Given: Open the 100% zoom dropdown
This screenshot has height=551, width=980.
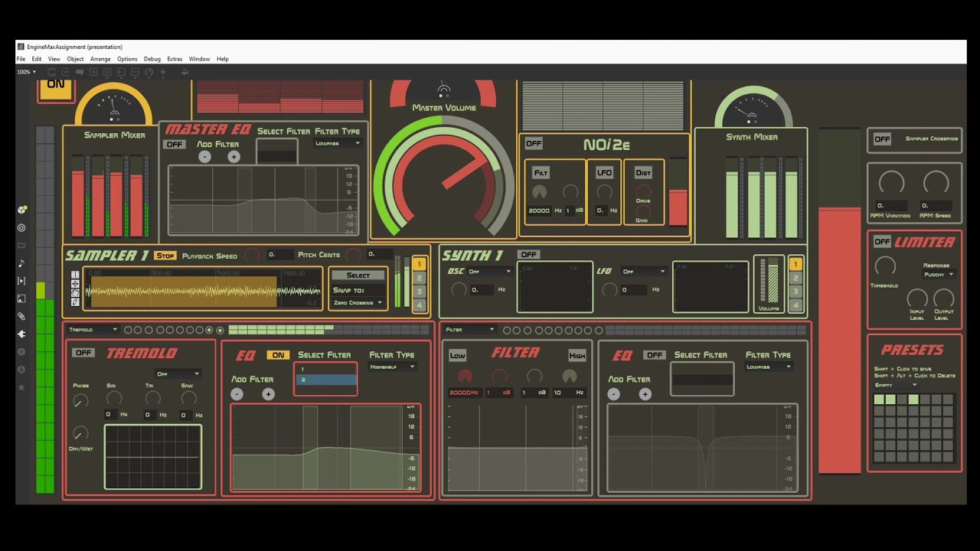Looking at the screenshot, I should click(x=27, y=72).
